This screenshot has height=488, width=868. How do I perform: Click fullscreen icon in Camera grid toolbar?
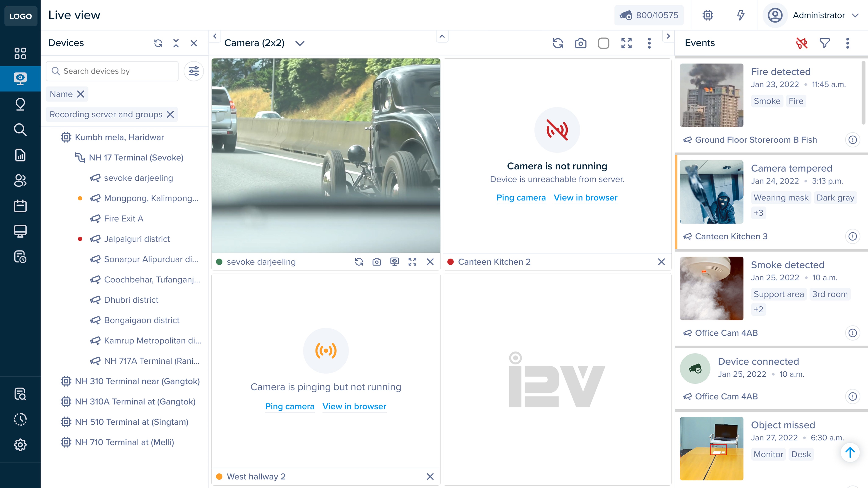[x=626, y=43]
